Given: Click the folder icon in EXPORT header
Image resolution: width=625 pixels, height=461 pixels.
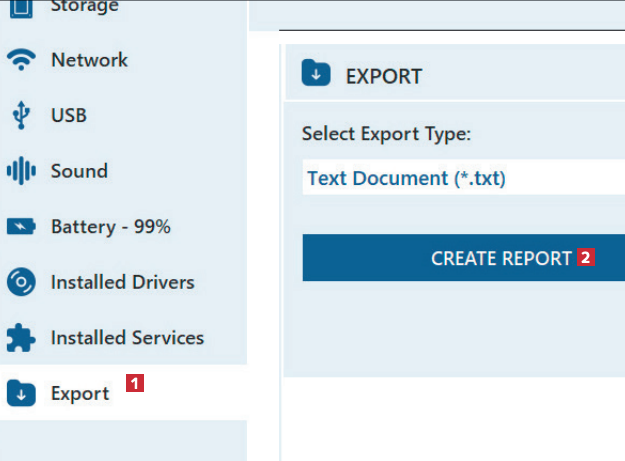Looking at the screenshot, I should 315,75.
